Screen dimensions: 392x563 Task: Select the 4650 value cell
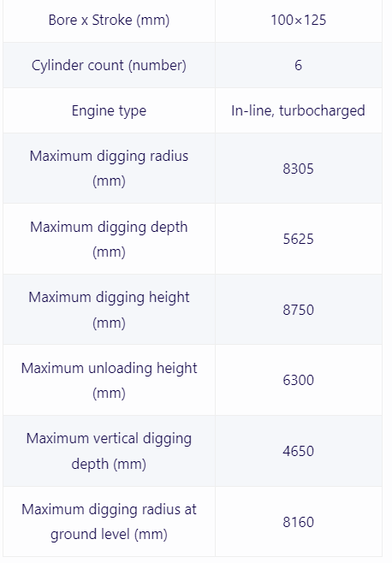(x=298, y=451)
